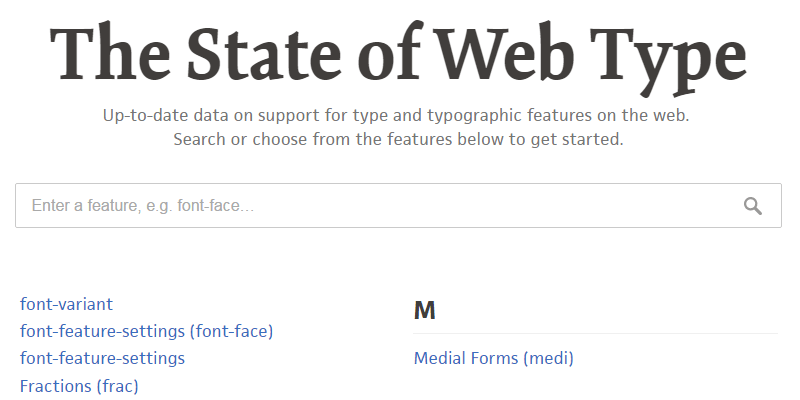The width and height of the screenshot is (800, 400).
Task: Click the (medi) abbreviation in Medial Forms
Action: (548, 358)
